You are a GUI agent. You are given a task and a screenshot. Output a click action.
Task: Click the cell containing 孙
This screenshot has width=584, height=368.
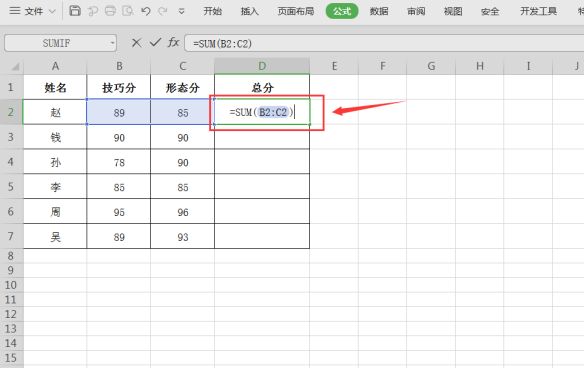[55, 162]
